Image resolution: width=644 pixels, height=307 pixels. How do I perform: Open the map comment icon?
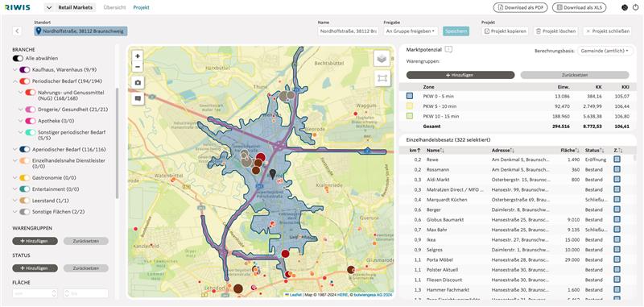click(x=138, y=98)
